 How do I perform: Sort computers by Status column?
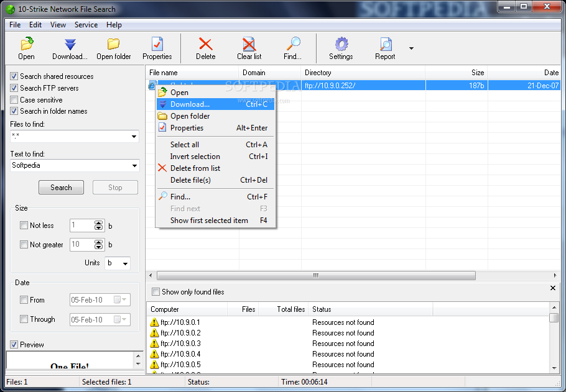point(371,309)
